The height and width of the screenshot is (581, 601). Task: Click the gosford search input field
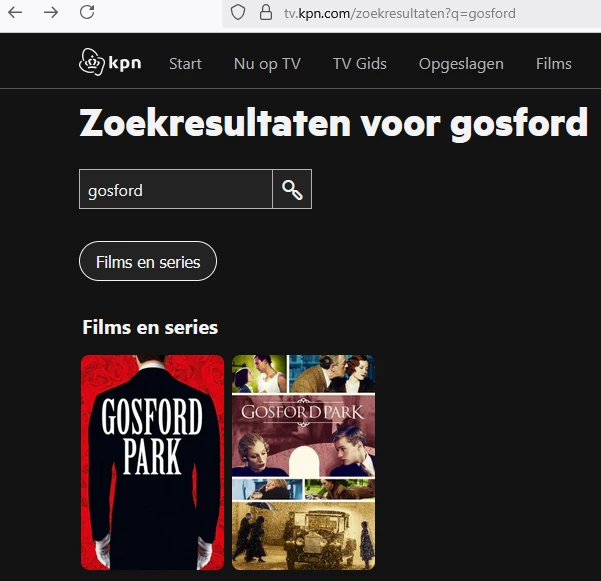click(x=176, y=189)
